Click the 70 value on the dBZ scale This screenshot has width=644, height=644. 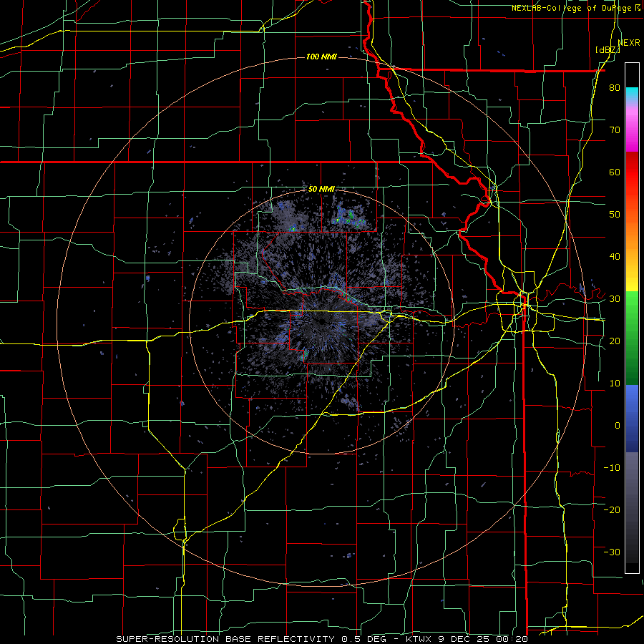(x=615, y=130)
